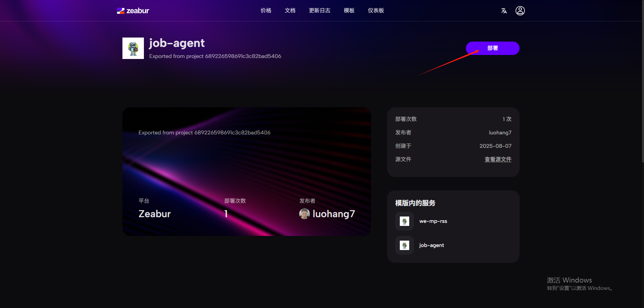Click the job-agent service icon in list
Screen dimensions: 644x308
point(405,245)
